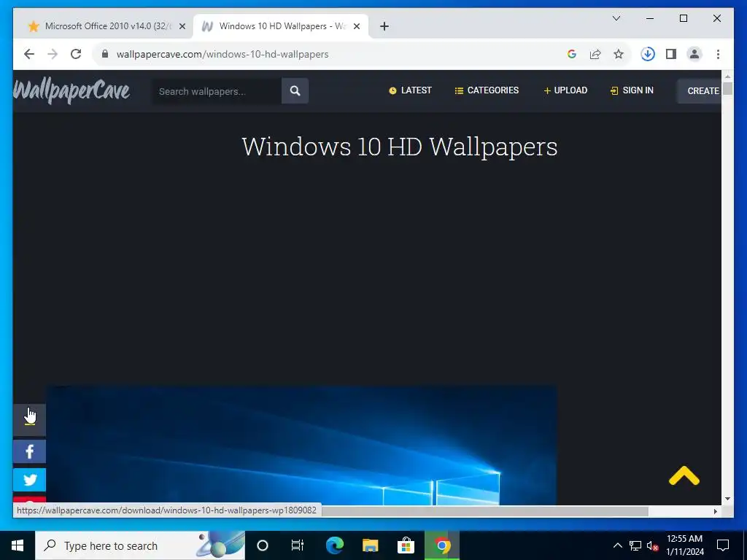Click SIGN IN link

click(x=632, y=90)
